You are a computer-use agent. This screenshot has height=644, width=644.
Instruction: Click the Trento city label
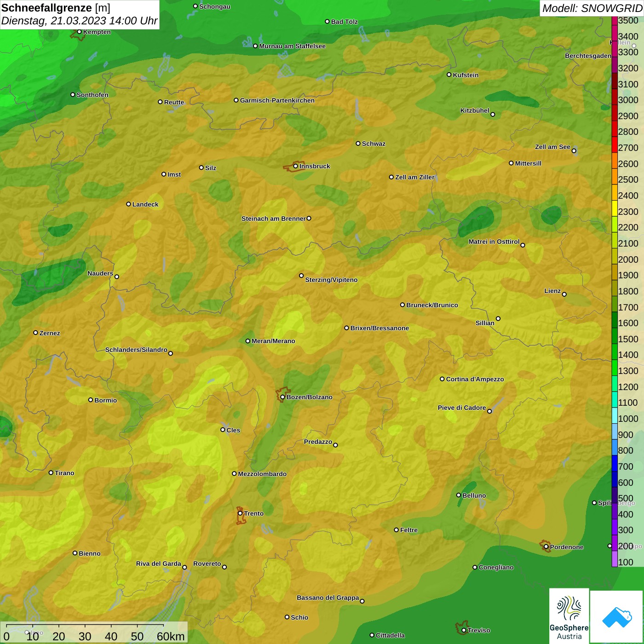254,513
